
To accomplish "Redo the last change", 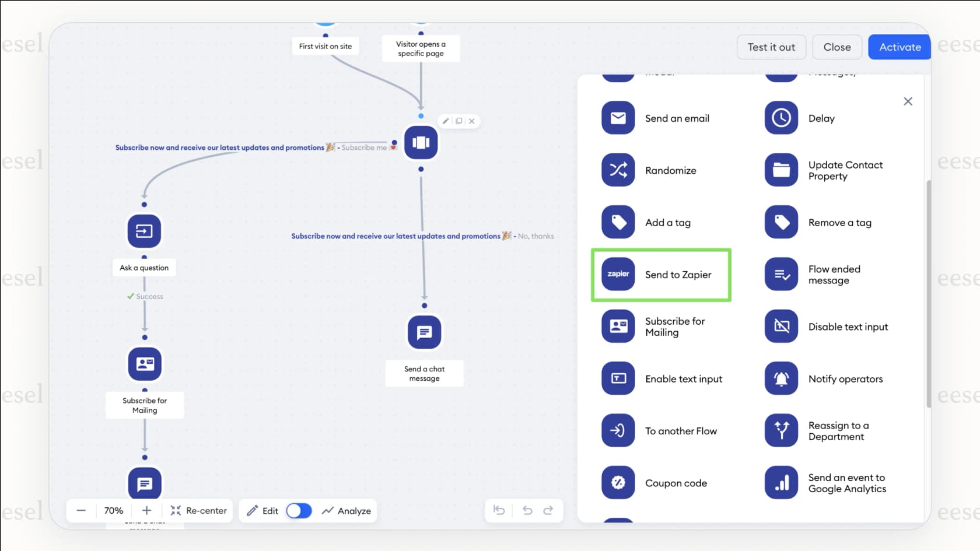I will [x=548, y=511].
